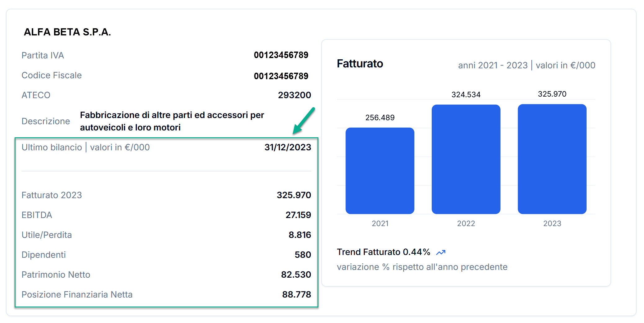Click the Fatturato chart heading
This screenshot has width=644, height=323.
[x=360, y=64]
